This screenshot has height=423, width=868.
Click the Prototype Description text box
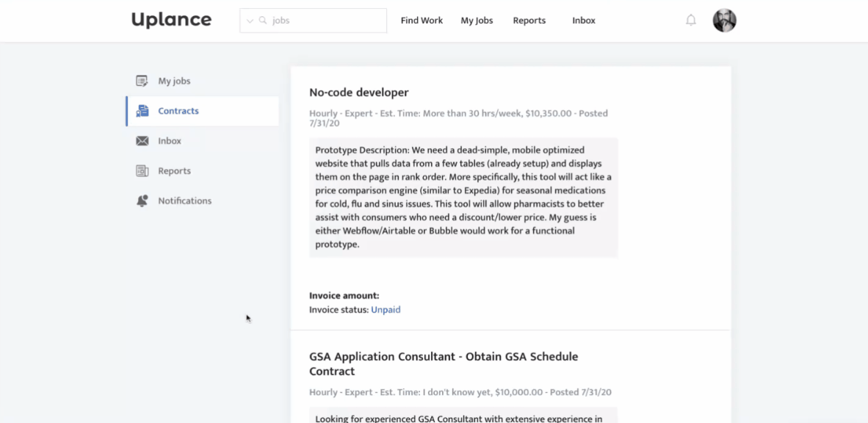click(463, 197)
